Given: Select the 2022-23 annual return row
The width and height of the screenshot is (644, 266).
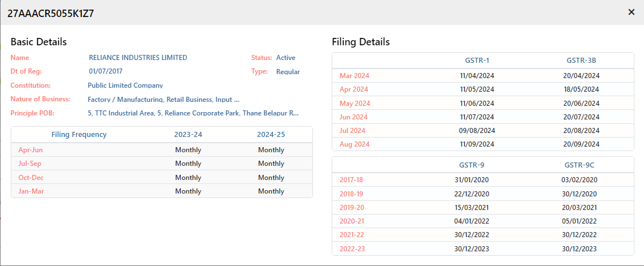Looking at the screenshot, I should tap(482, 248).
